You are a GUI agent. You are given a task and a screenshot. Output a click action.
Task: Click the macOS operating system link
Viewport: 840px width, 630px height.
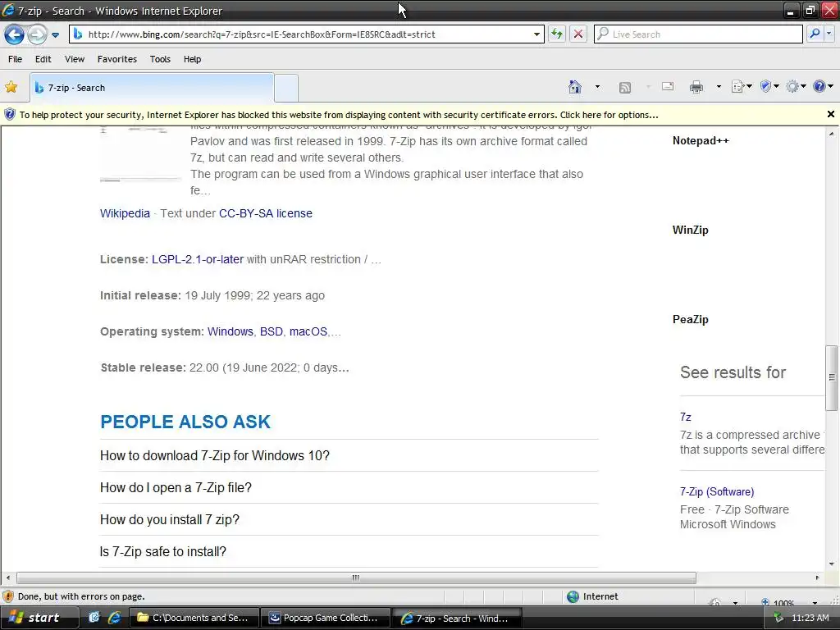(x=308, y=331)
